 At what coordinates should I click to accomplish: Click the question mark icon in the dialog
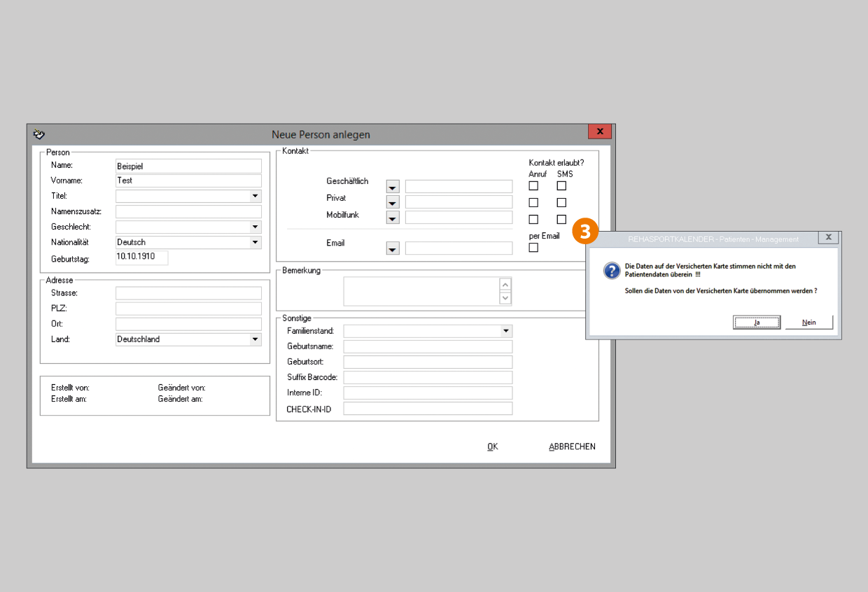[x=612, y=272]
